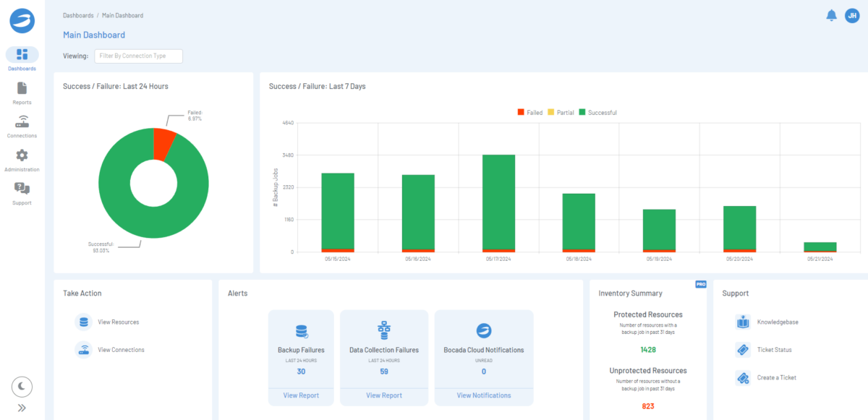Click the Backup Failures database icon
868x420 pixels.
coord(301,331)
